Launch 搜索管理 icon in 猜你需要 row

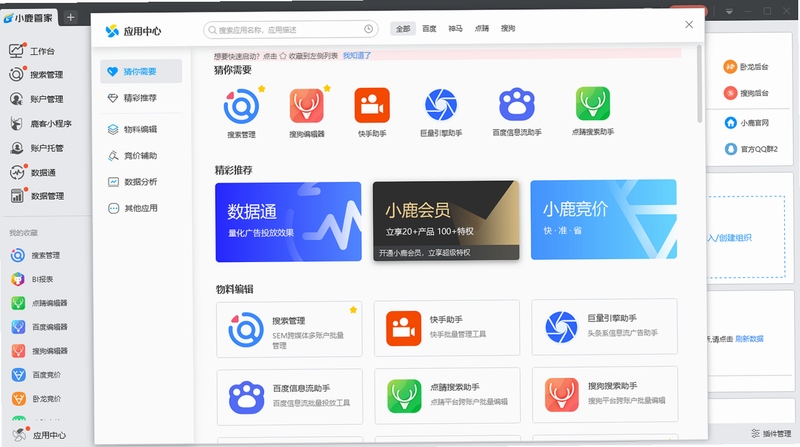click(241, 106)
